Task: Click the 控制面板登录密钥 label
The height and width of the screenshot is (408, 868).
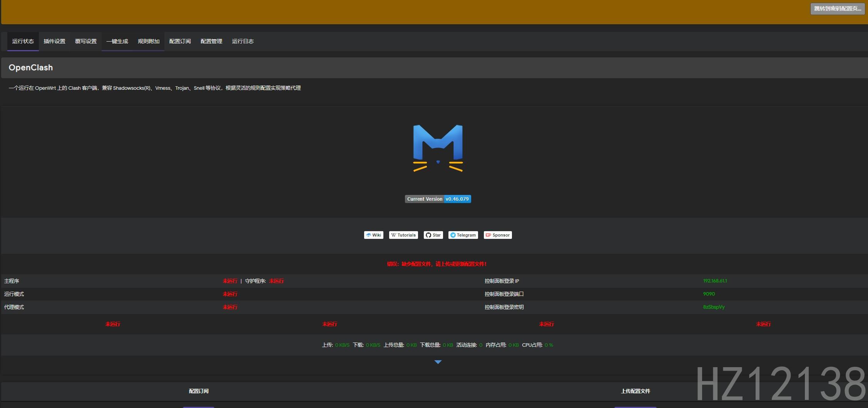Action: tap(504, 307)
